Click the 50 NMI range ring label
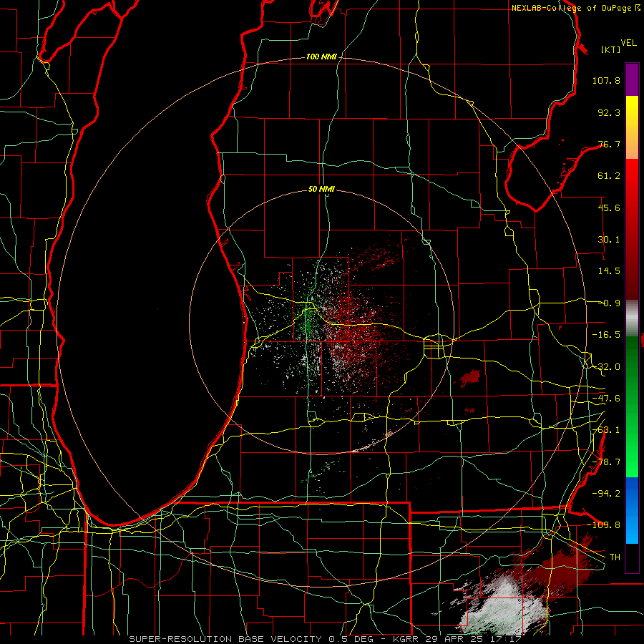The height and width of the screenshot is (644, 644). tap(321, 190)
